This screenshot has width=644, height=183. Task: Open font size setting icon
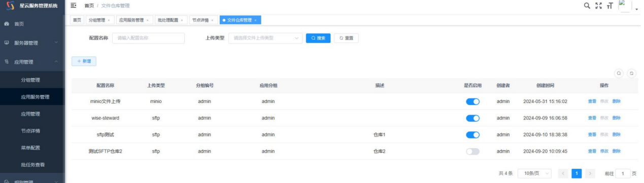pyautogui.click(x=609, y=6)
